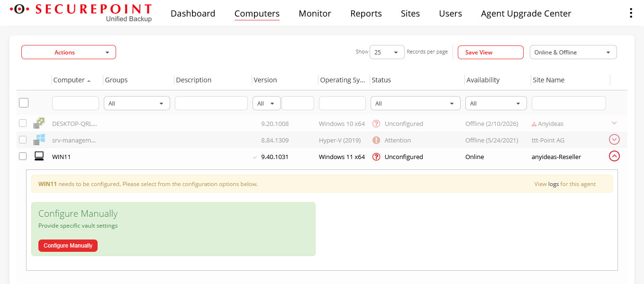Open the Actions dropdown
This screenshot has width=644, height=284.
coord(69,52)
